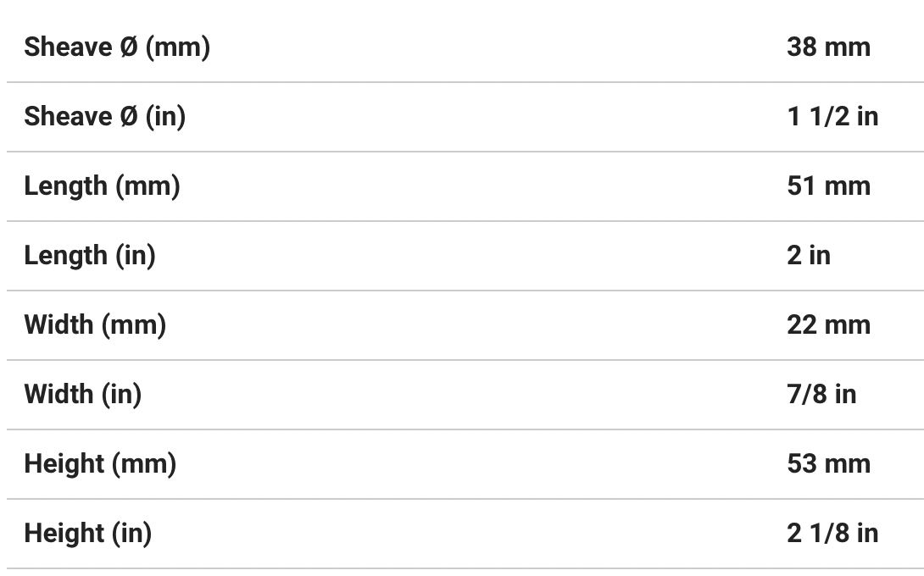The height and width of the screenshot is (576, 924).
Task: Click the "Height (mm)" label
Action: (x=100, y=463)
